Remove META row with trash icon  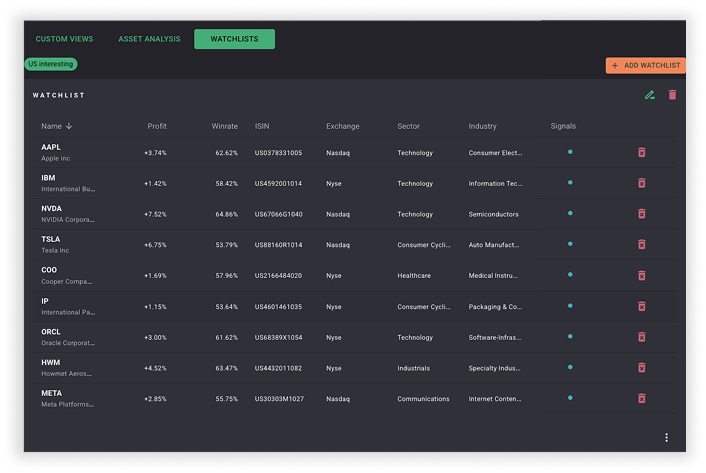point(642,398)
